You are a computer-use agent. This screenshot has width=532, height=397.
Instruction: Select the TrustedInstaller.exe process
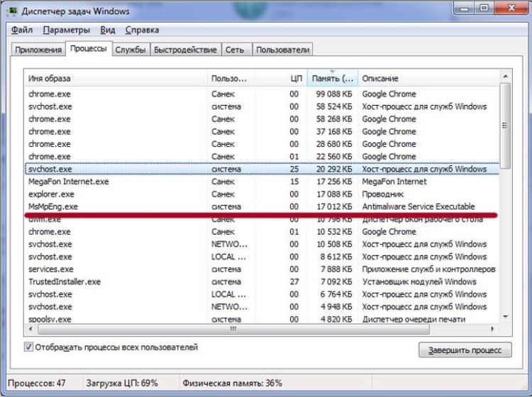(x=262, y=282)
